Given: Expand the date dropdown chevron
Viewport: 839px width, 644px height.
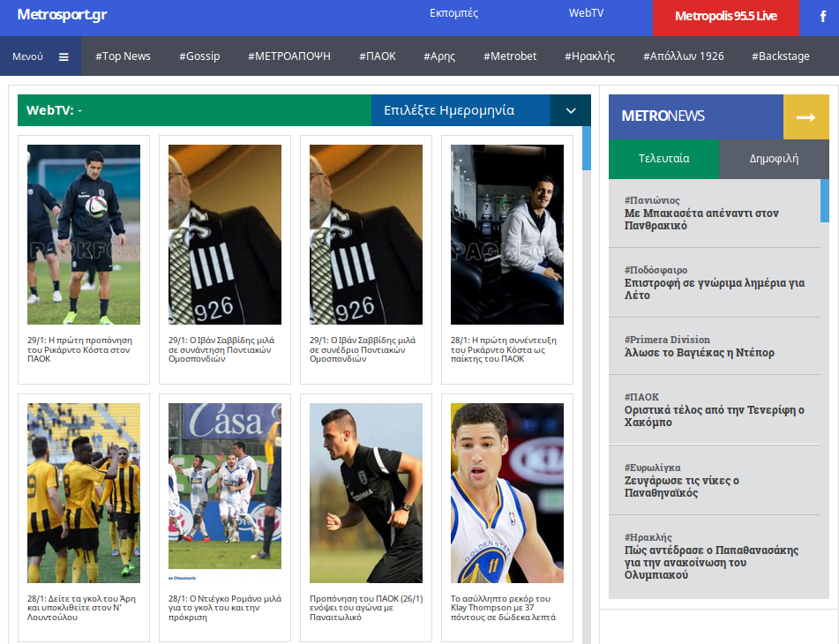Looking at the screenshot, I should click(x=571, y=111).
